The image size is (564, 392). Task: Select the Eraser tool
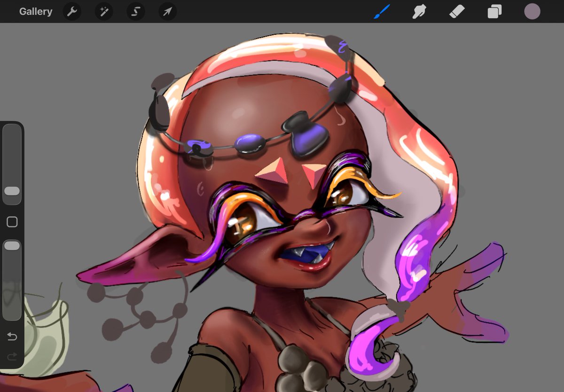457,11
